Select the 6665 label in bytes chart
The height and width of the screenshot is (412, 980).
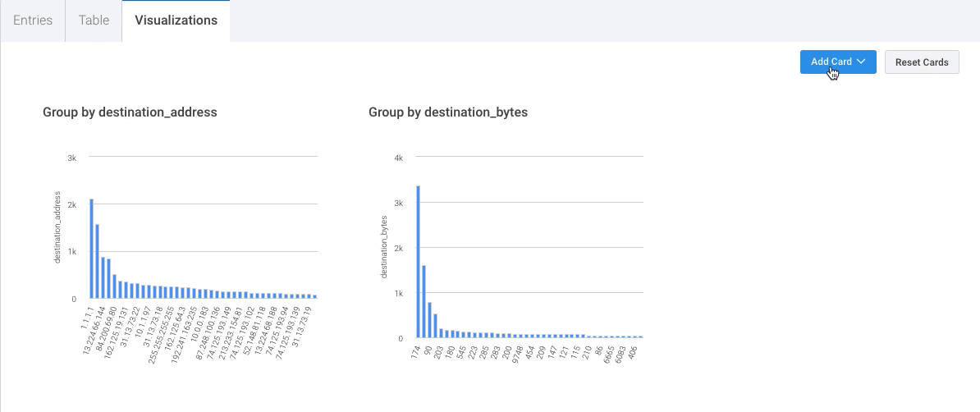click(607, 354)
